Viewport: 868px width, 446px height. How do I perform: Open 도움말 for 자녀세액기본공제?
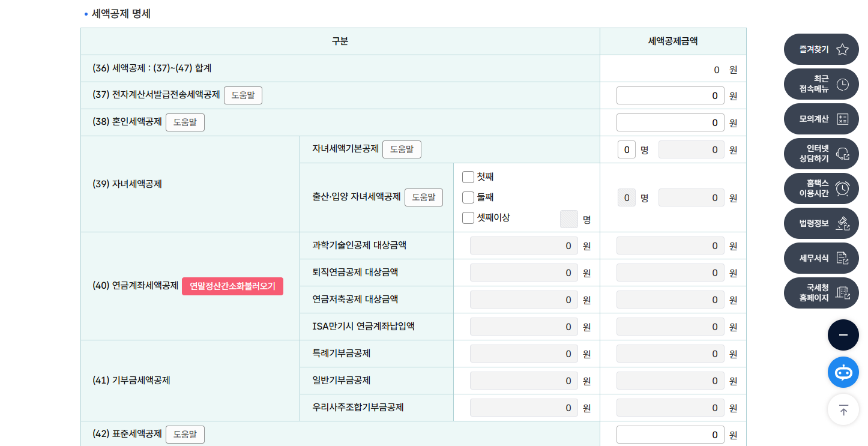pos(402,149)
